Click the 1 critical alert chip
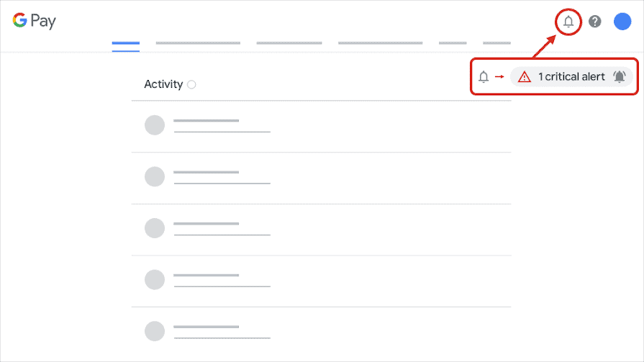The image size is (644, 362). (x=571, y=77)
